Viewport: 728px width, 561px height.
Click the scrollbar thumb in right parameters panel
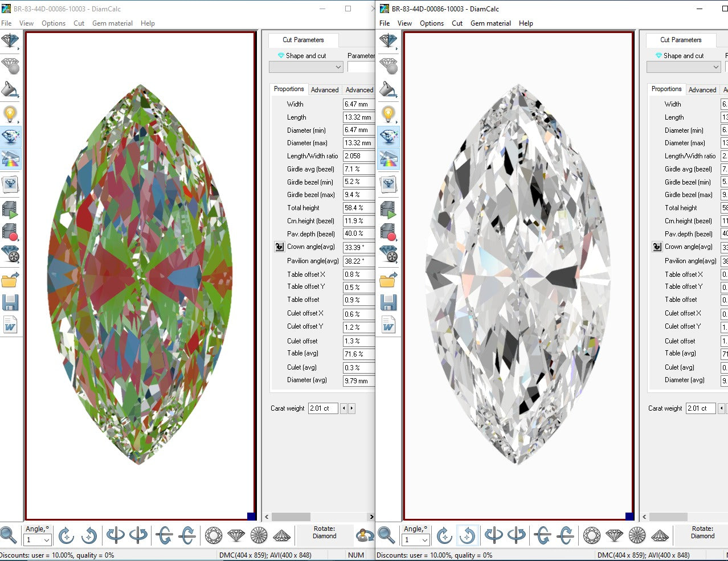[668, 517]
